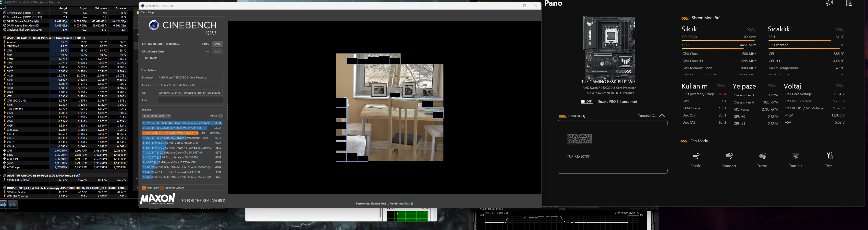Select the Standart fan mode icon
The width and height of the screenshot is (868, 230).
pyautogui.click(x=729, y=156)
